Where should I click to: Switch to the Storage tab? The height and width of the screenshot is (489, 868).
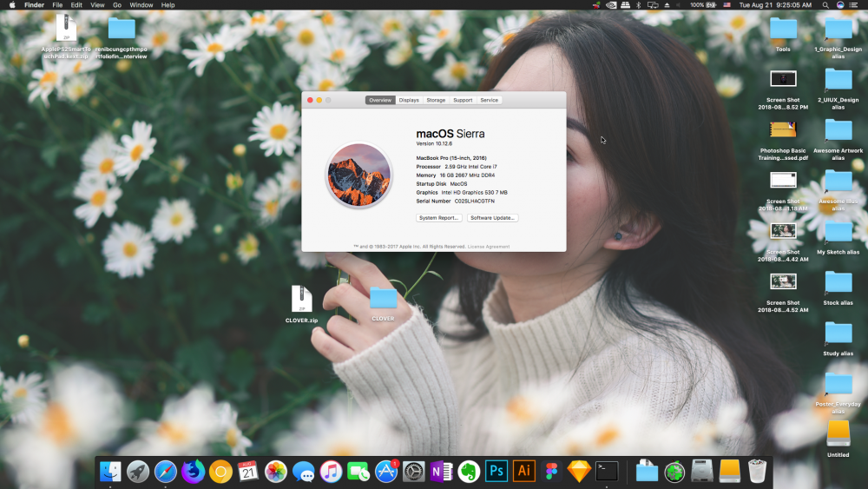click(x=436, y=100)
